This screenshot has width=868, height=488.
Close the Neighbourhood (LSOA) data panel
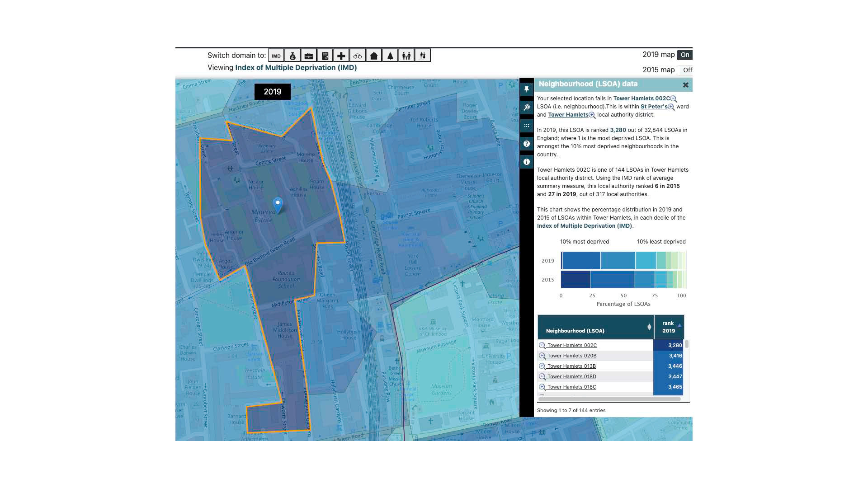tap(685, 85)
